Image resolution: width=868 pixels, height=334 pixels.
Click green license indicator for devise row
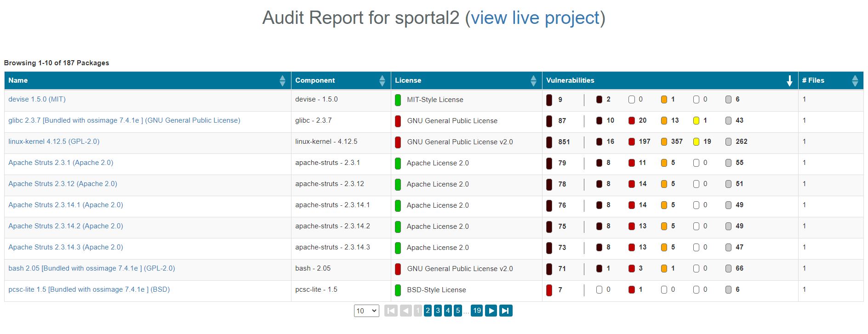[398, 100]
